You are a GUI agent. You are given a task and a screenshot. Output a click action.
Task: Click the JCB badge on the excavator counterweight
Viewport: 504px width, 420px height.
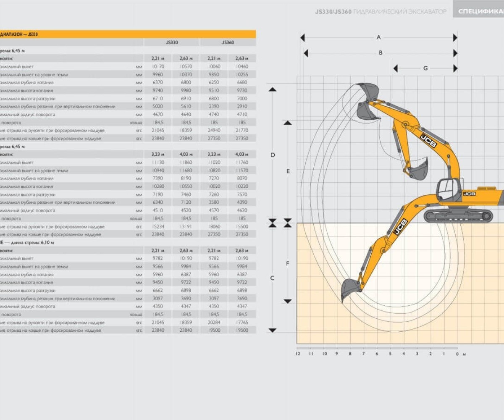pyautogui.click(x=469, y=194)
